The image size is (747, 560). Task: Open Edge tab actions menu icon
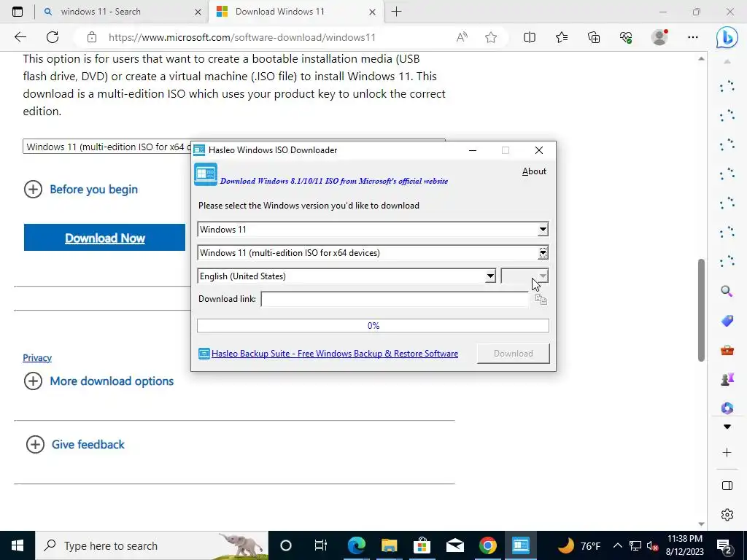coord(18,12)
